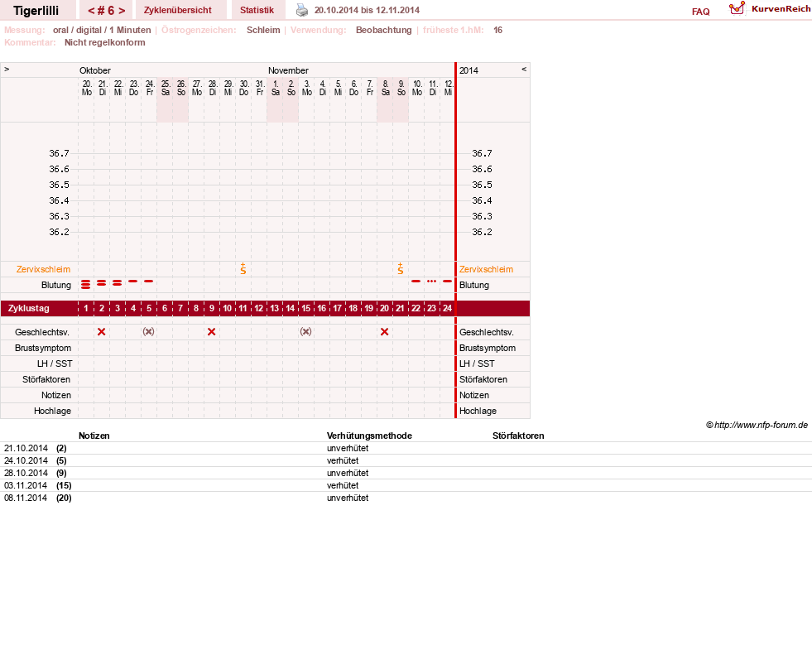Click the date range 20.10.2014 bis 12.11.2014

coord(367,10)
